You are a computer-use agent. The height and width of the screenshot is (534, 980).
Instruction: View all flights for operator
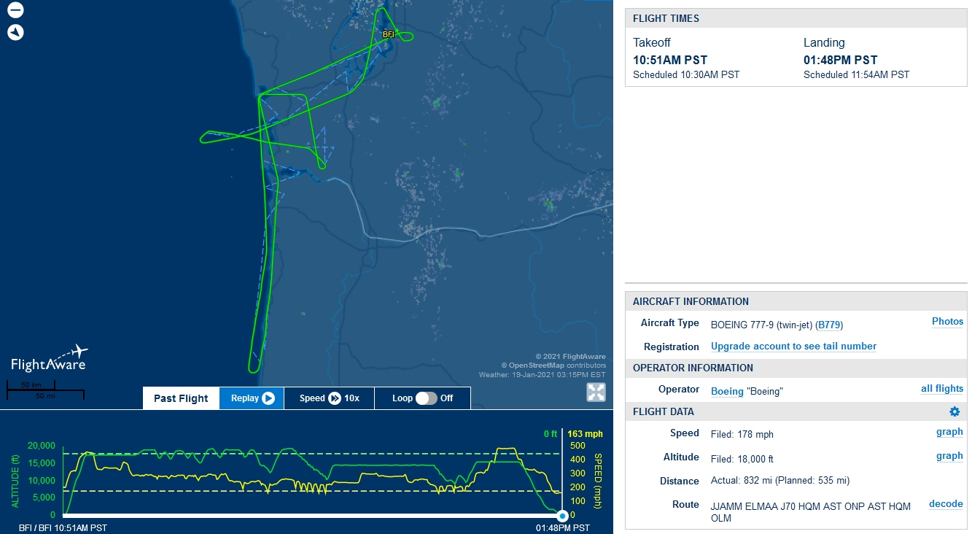point(942,389)
